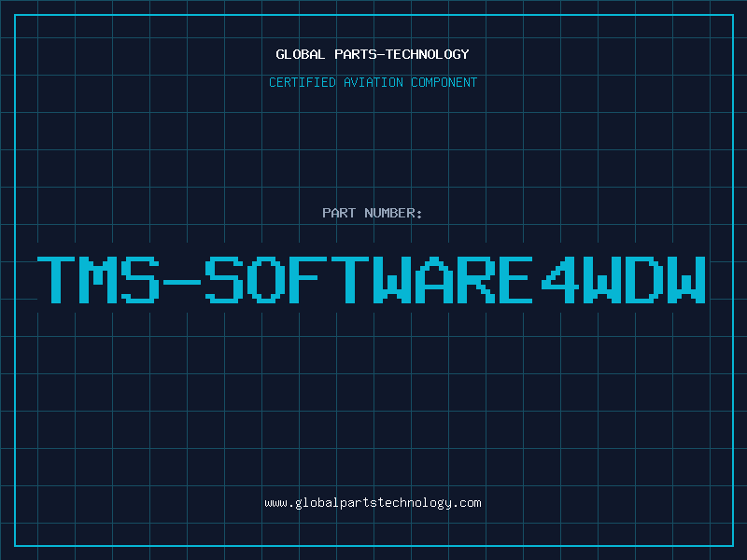Click the word NUMBER: in the label
This screenshot has width=747, height=560.
click(x=393, y=213)
